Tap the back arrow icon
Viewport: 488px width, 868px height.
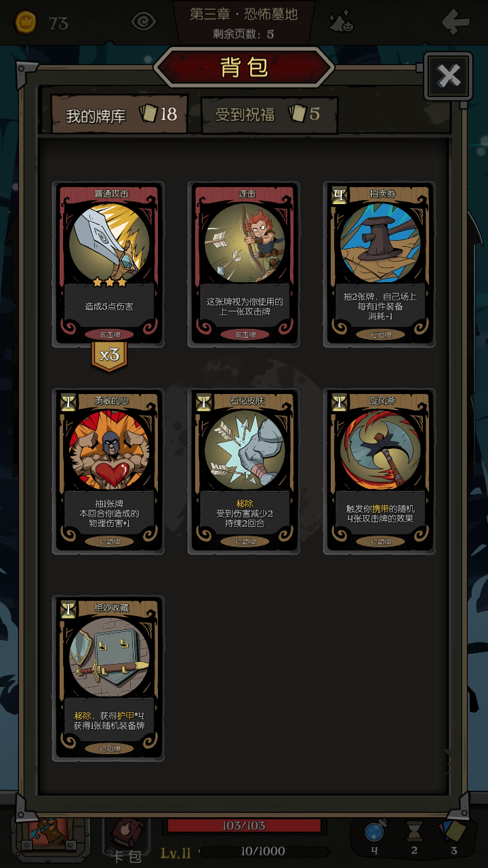click(x=455, y=22)
